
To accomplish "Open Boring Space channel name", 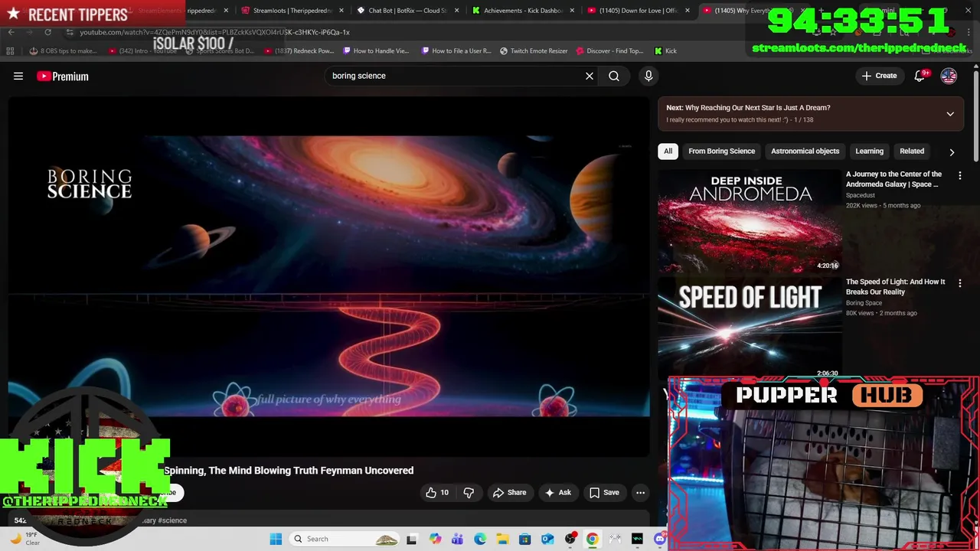I will pos(864,303).
